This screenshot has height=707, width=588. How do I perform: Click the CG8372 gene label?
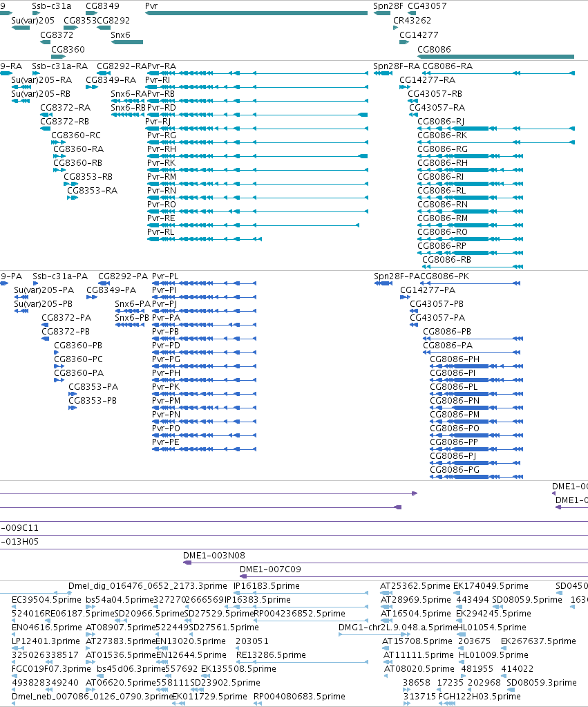pos(57,35)
